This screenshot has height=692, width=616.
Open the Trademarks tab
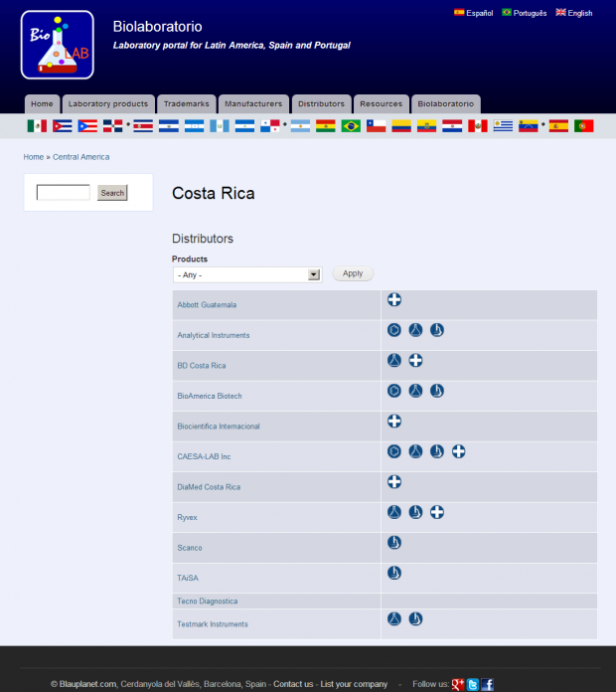click(187, 104)
